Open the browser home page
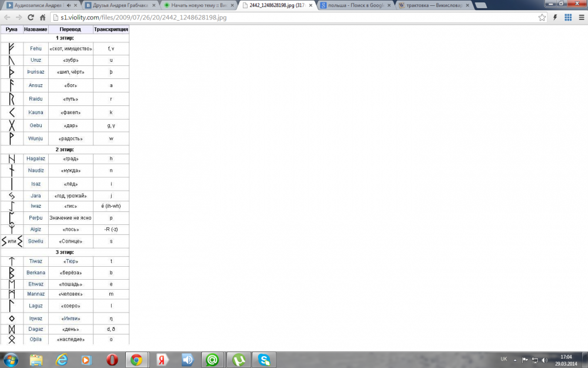This screenshot has width=588, height=368. [43, 17]
